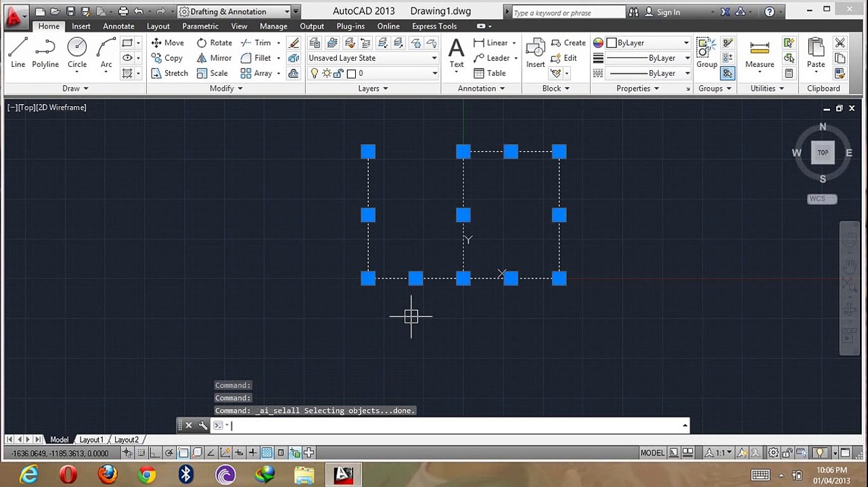Viewport: 868px width, 487px height.
Task: Choose the Fillet tool
Action: (x=256, y=58)
